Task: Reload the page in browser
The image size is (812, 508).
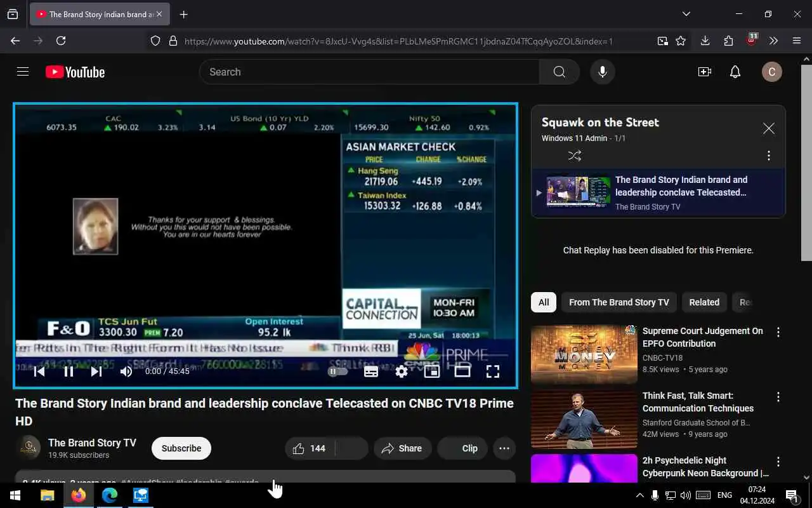Action: (61, 41)
